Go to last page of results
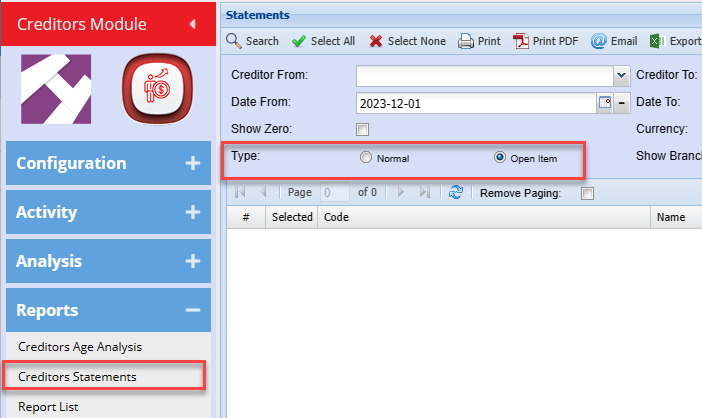Screen dimensions: 702x418 [x=424, y=192]
